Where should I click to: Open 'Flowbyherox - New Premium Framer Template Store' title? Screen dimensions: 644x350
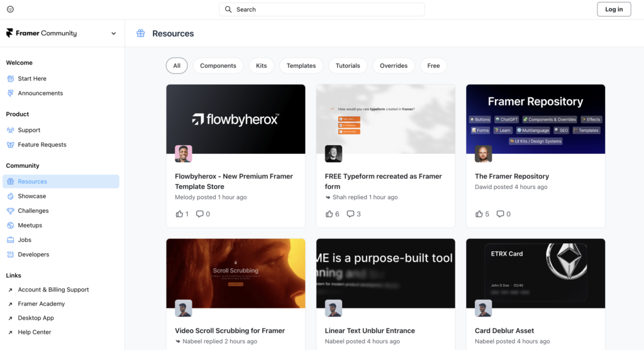pyautogui.click(x=234, y=182)
